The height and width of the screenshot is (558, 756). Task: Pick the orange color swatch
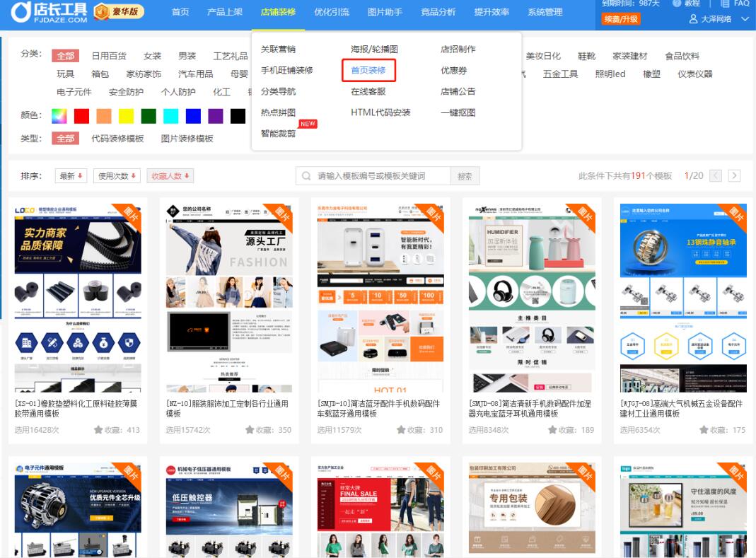[x=104, y=116]
